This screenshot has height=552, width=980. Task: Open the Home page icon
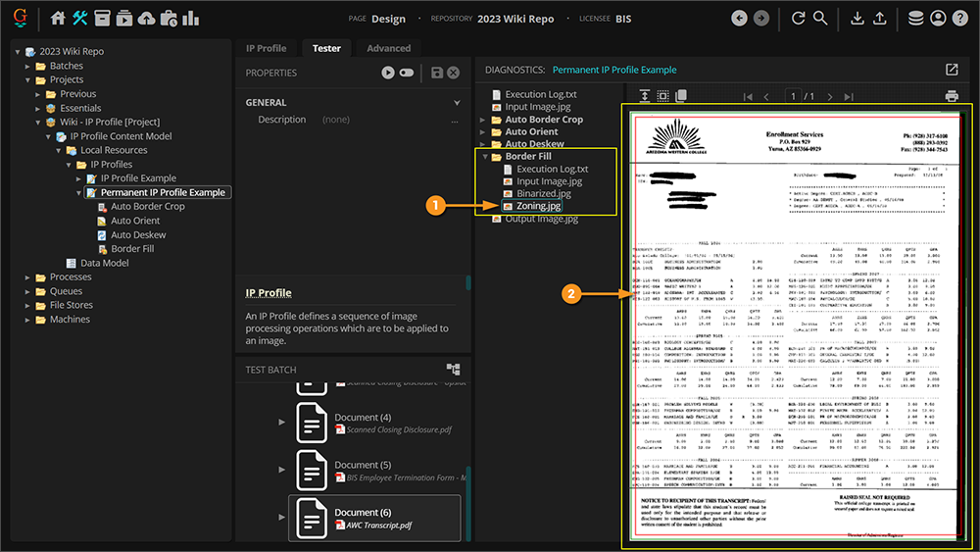[x=58, y=18]
